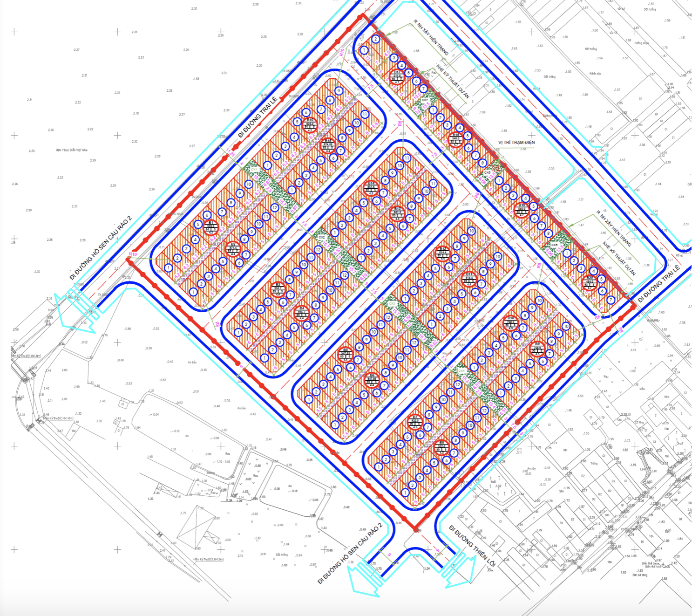Click block marker B6

(371, 379)
